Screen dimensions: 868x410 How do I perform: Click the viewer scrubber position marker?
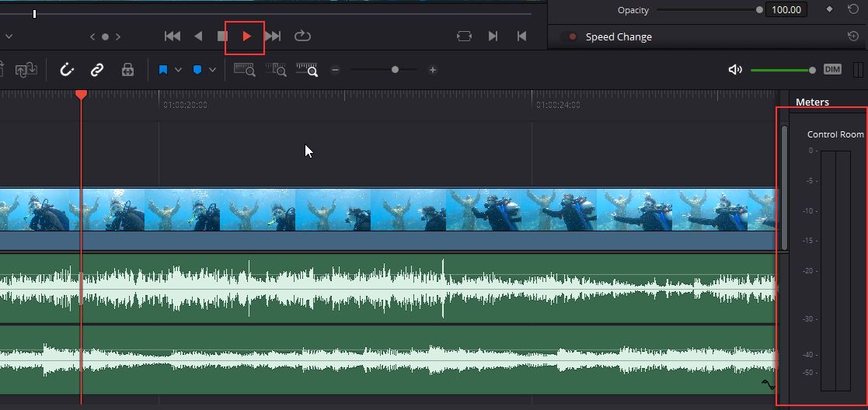pyautogui.click(x=34, y=14)
